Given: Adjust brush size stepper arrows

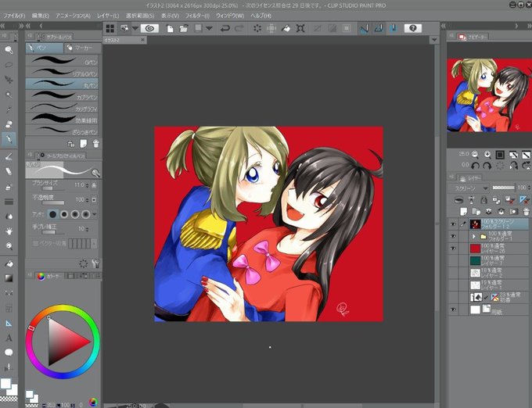Looking at the screenshot, I should pos(87,185).
